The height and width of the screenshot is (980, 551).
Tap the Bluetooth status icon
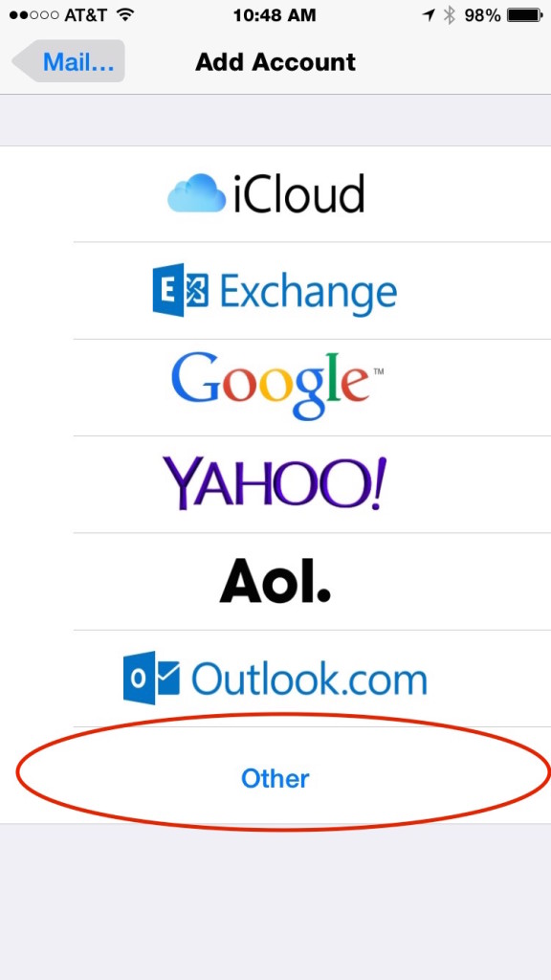450,15
